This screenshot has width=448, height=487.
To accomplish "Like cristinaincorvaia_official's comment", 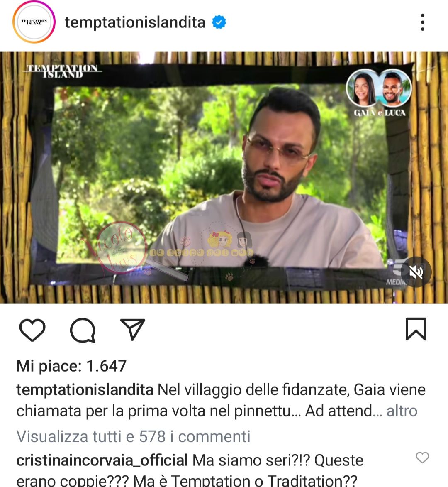I will [422, 458].
